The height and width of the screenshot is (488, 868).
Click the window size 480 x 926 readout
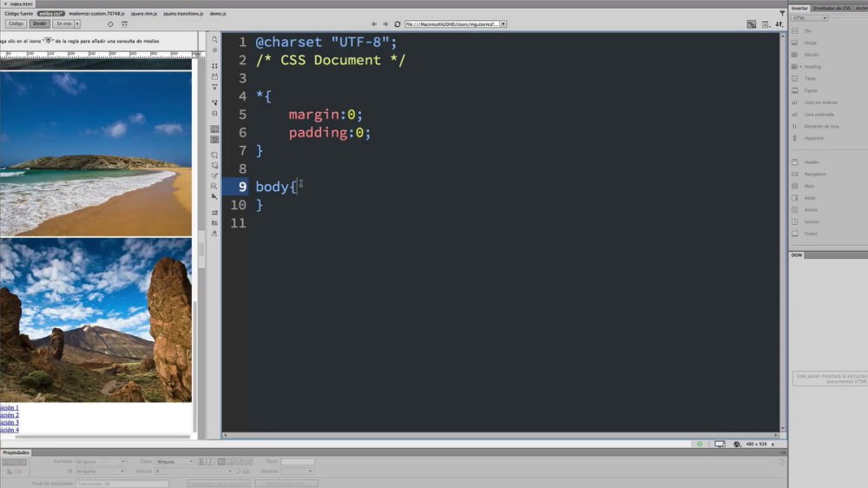point(756,445)
